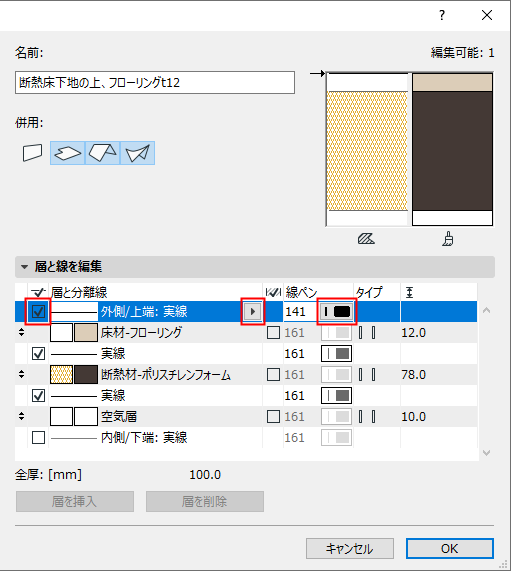Close the dialog with the X button

pyautogui.click(x=487, y=15)
